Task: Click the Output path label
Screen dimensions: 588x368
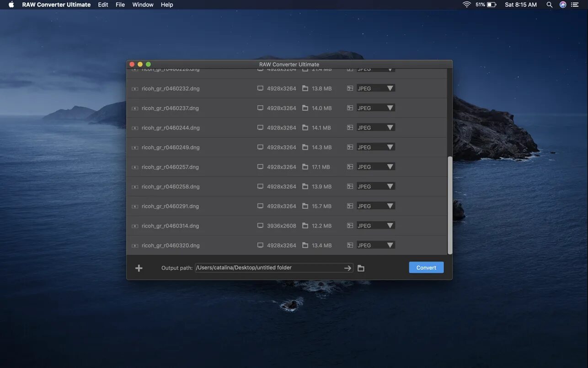Action: [177, 268]
